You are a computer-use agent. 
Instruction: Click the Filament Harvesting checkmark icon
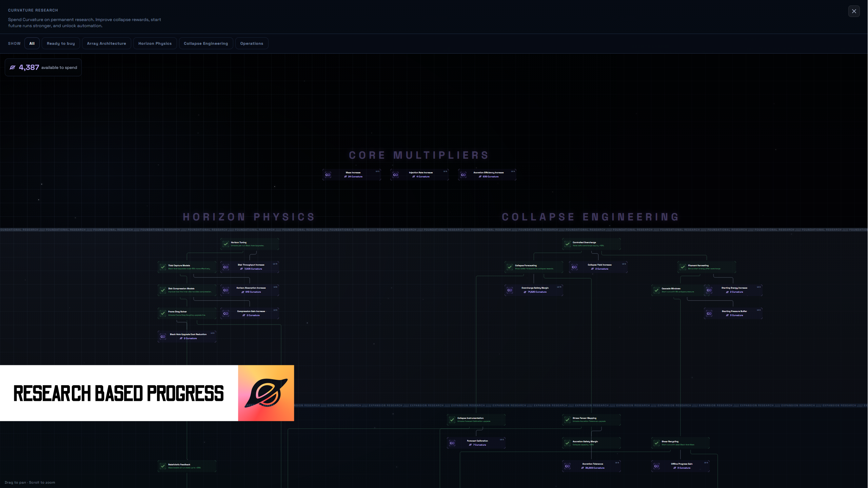pos(683,267)
